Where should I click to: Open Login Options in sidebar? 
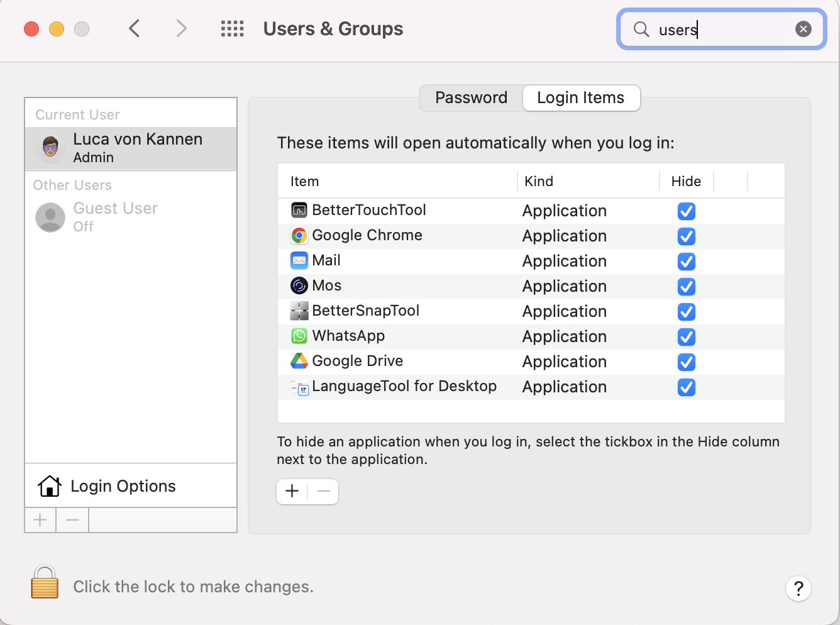123,486
